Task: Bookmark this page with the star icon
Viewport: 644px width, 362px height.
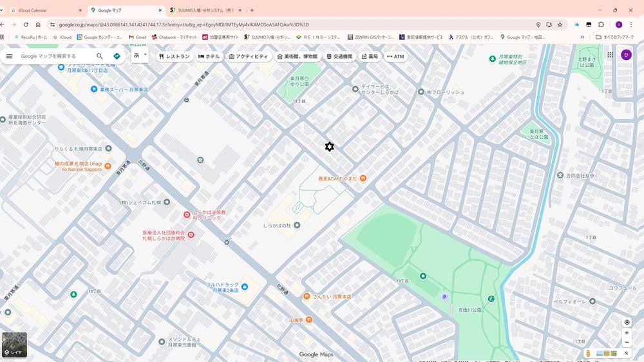Action: click(560, 24)
